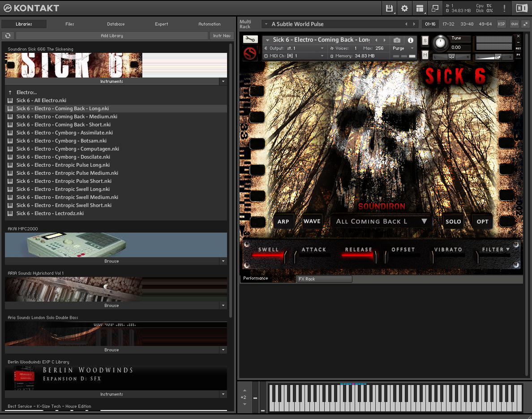Switch to the Automation tab

209,24
